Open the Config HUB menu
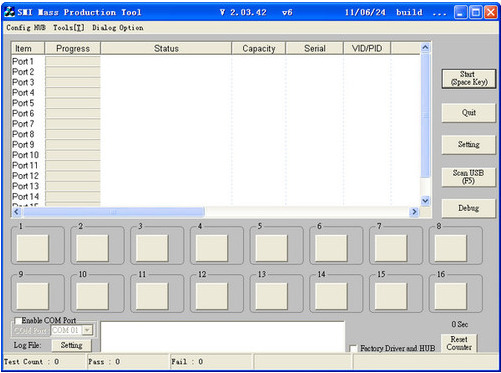This screenshot has width=501, height=373. (26, 28)
